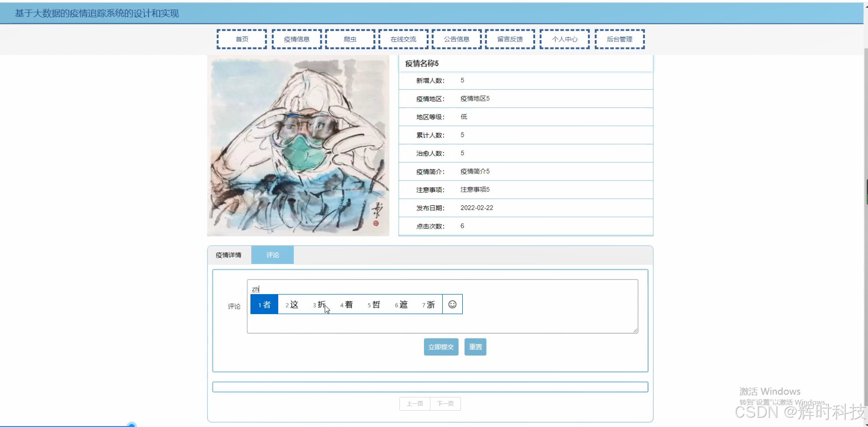Click the 上一页 previous page button
The image size is (868, 427).
[x=414, y=404]
